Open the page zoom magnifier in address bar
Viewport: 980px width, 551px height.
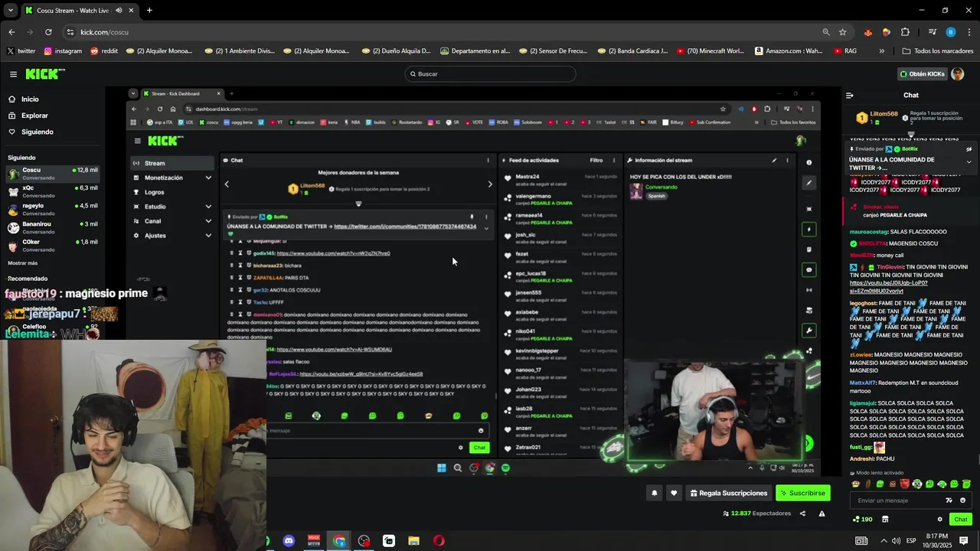[x=826, y=32]
